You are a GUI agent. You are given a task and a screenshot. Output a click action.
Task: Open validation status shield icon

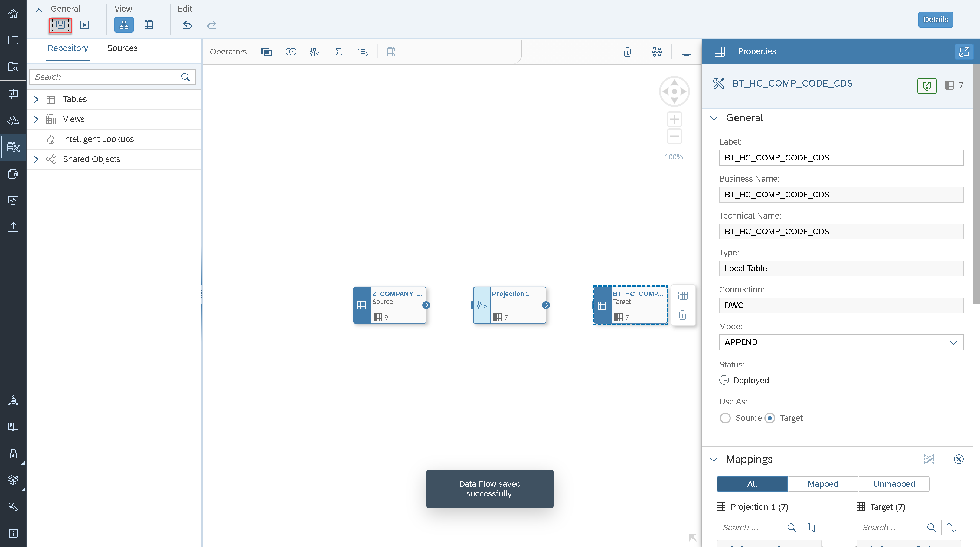927,86
